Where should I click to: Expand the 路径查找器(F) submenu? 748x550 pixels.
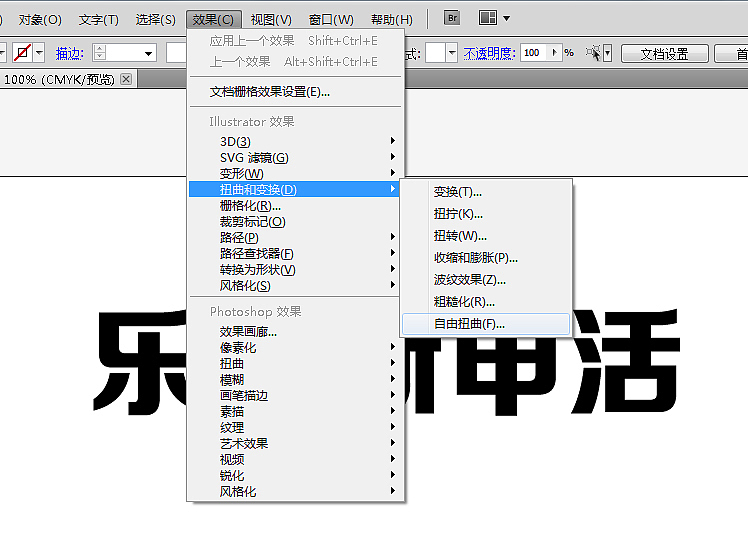coord(294,254)
